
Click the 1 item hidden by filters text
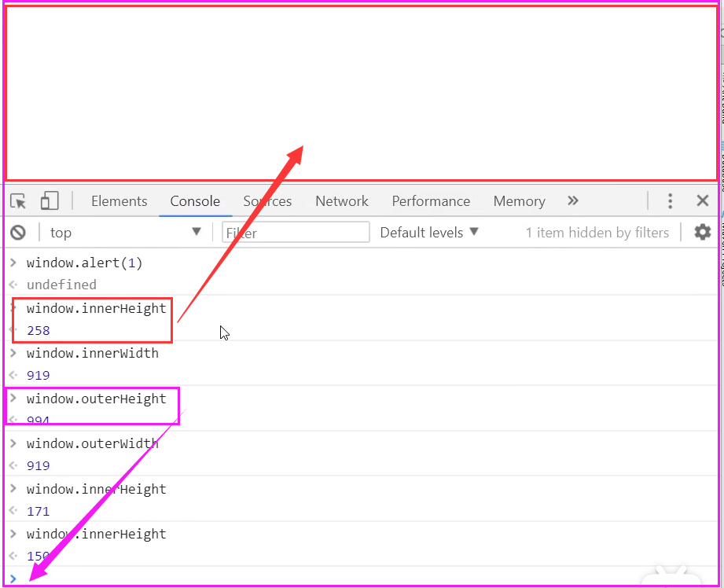click(x=597, y=233)
